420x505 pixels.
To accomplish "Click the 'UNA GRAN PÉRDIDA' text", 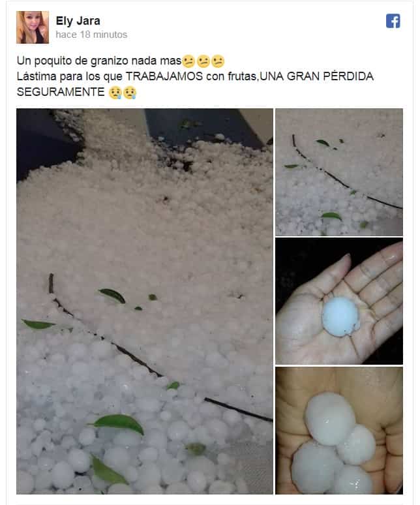I will pyautogui.click(x=317, y=76).
